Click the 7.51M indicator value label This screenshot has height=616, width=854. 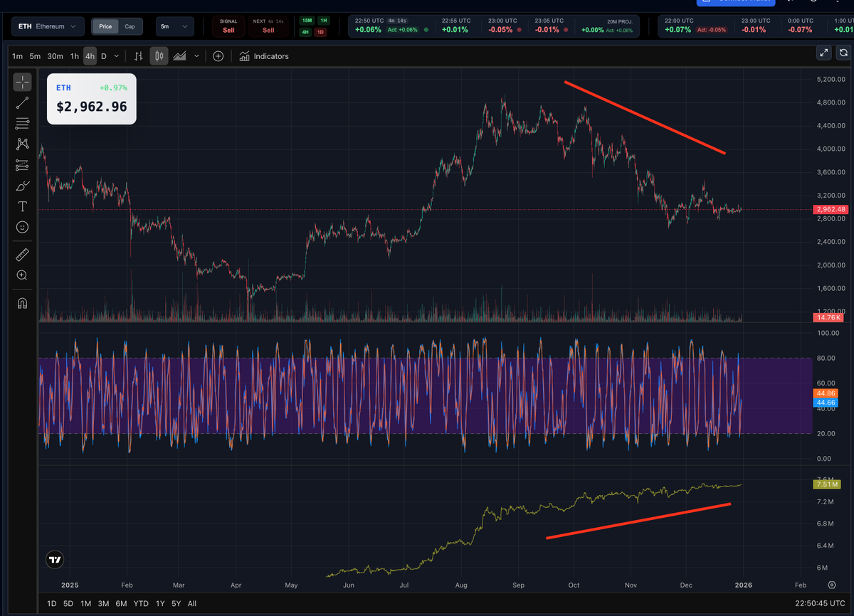826,484
